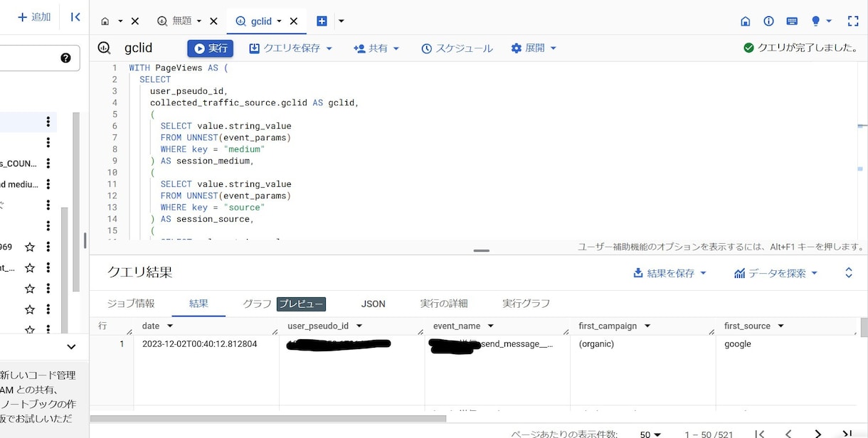Close the home tab
This screenshot has height=438, width=868.
(135, 21)
